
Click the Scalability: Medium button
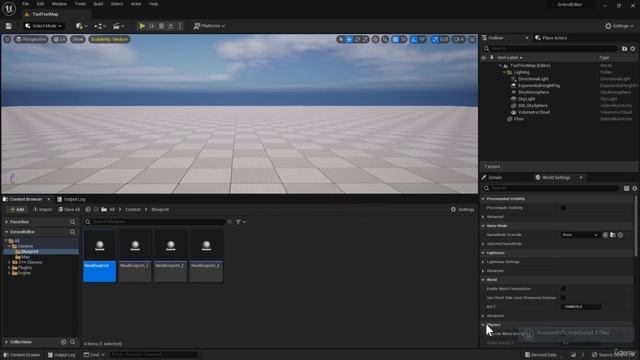pyautogui.click(x=109, y=39)
